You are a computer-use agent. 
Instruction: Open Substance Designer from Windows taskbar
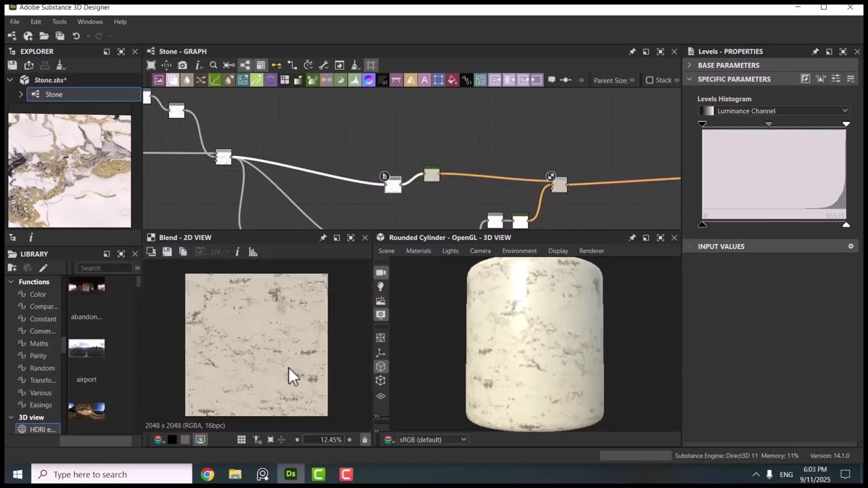(291, 474)
